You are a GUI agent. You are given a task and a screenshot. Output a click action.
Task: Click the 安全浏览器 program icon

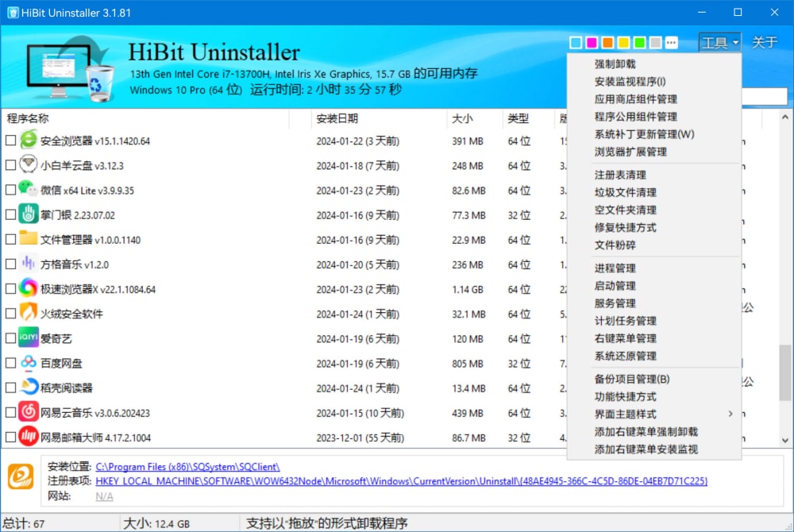[x=29, y=140]
